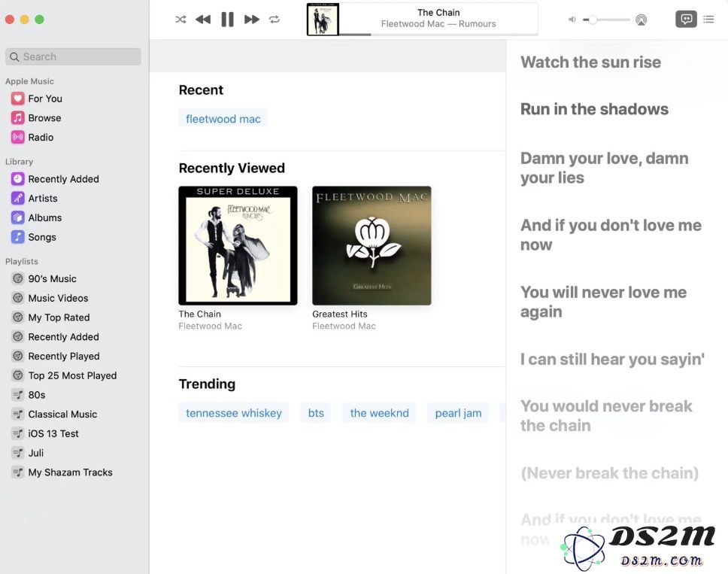Click the Classical Music playlist icon
Screen dimensions: 728x574
coord(17,415)
